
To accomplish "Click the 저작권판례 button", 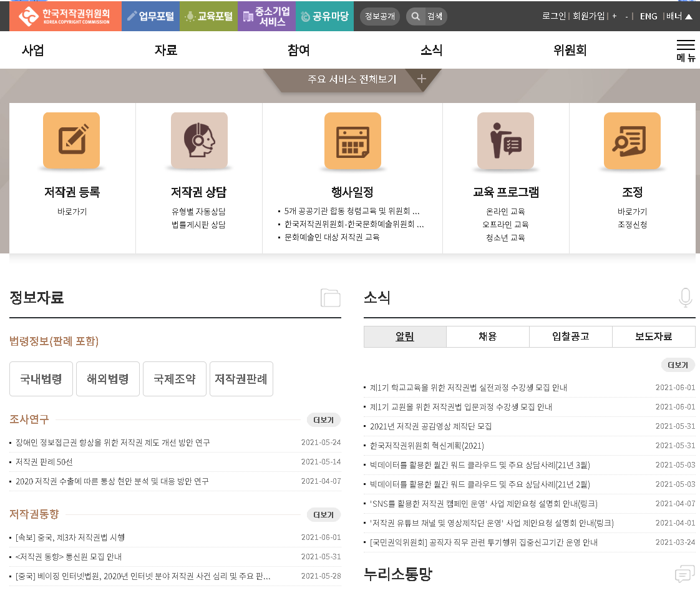I will (241, 379).
